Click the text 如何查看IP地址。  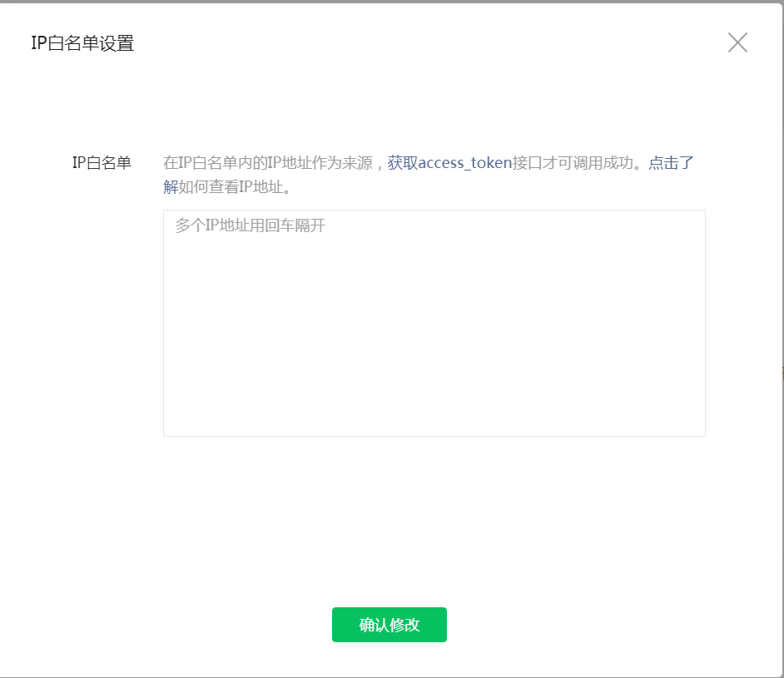pyautogui.click(x=235, y=187)
